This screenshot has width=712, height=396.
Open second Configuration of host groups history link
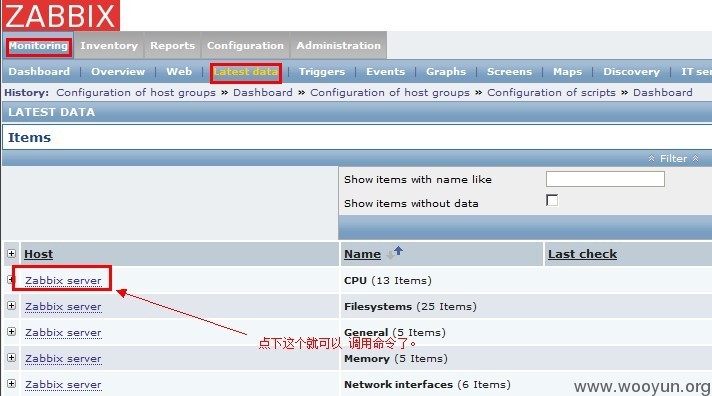coord(390,93)
